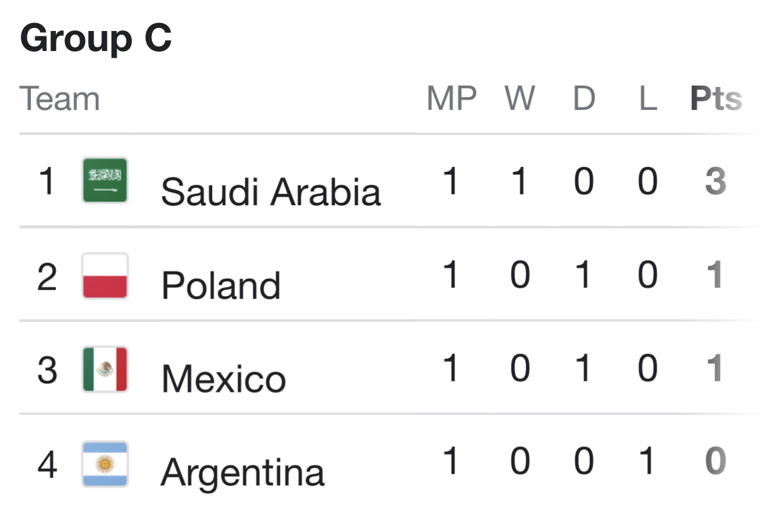Click Saudi Arabia's points value 3
Viewport: 763px width, 532px height.
click(716, 182)
